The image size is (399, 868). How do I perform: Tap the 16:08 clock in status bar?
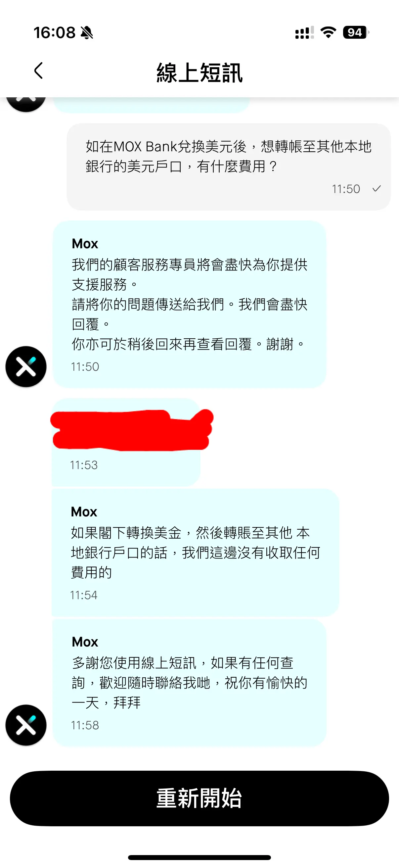click(x=54, y=33)
